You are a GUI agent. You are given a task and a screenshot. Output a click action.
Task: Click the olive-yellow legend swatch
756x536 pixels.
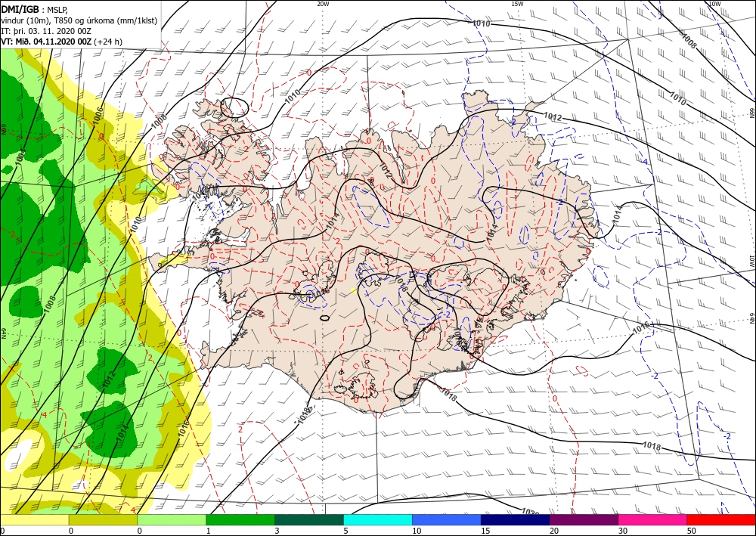click(103, 519)
